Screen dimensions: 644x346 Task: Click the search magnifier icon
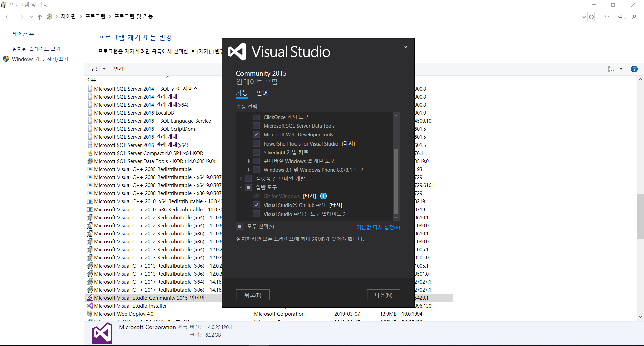pos(634,17)
